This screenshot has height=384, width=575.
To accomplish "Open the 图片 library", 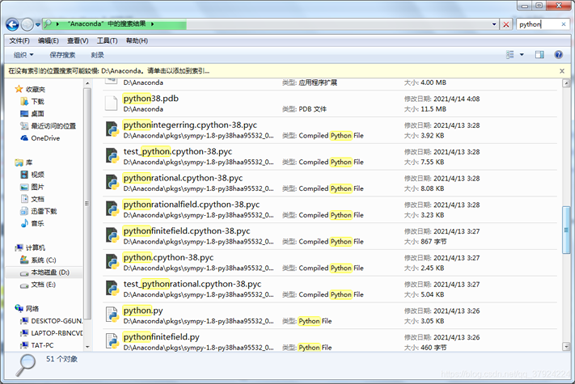I will [x=32, y=187].
